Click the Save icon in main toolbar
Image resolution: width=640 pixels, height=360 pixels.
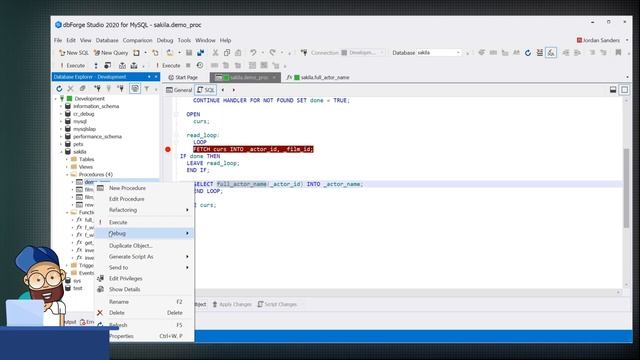[189, 53]
